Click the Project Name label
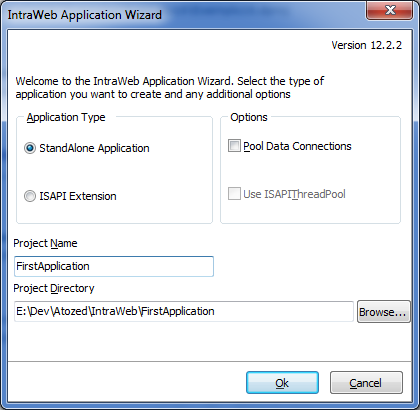Image resolution: width=420 pixels, height=410 pixels. [45, 243]
